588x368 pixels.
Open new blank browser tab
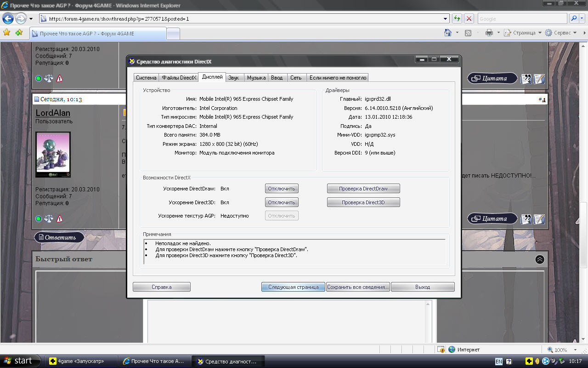point(173,34)
